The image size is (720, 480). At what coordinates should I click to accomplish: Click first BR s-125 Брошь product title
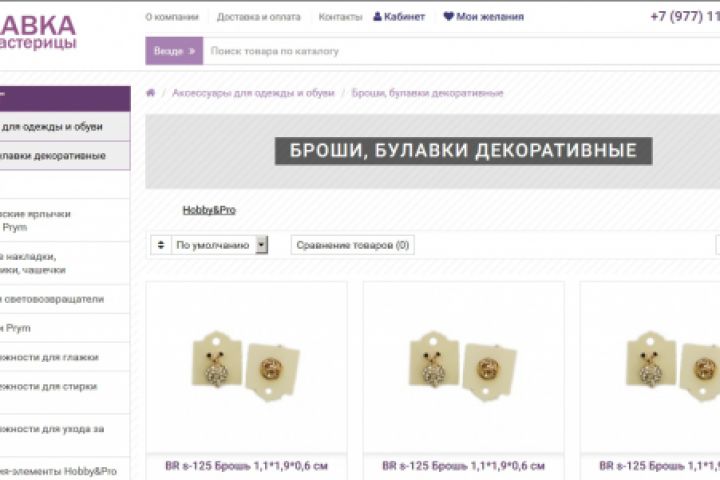pos(247,466)
